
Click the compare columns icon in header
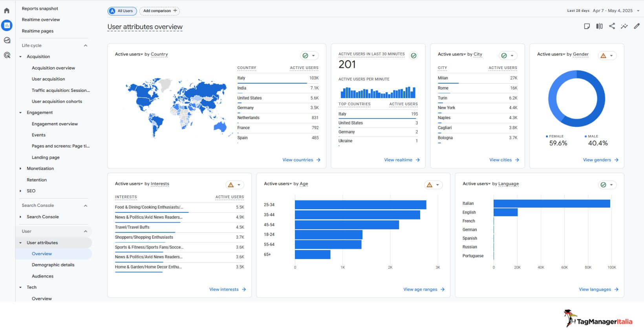coord(599,26)
